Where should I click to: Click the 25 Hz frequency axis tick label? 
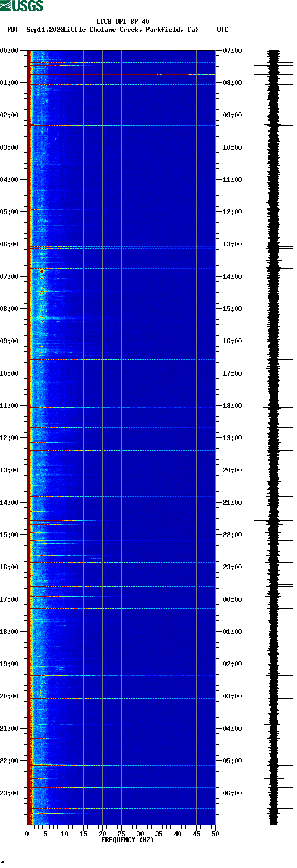pos(121,834)
